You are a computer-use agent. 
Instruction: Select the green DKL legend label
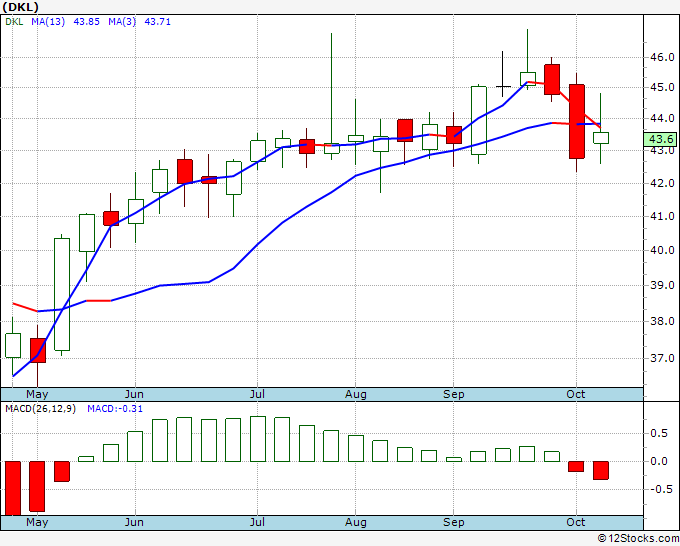coord(14,22)
